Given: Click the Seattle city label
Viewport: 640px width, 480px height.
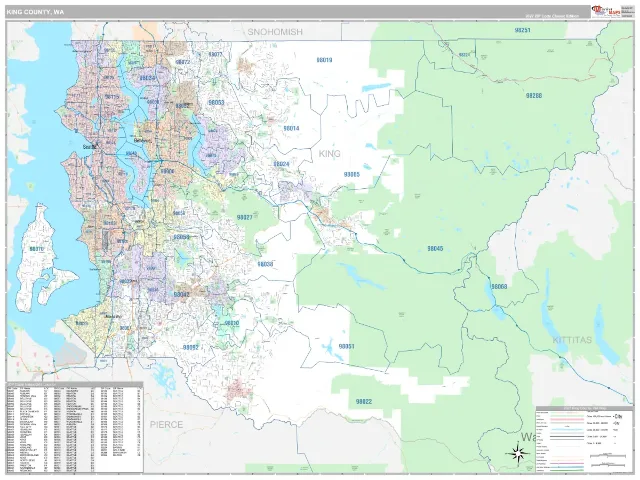Looking at the screenshot, I should point(89,147).
